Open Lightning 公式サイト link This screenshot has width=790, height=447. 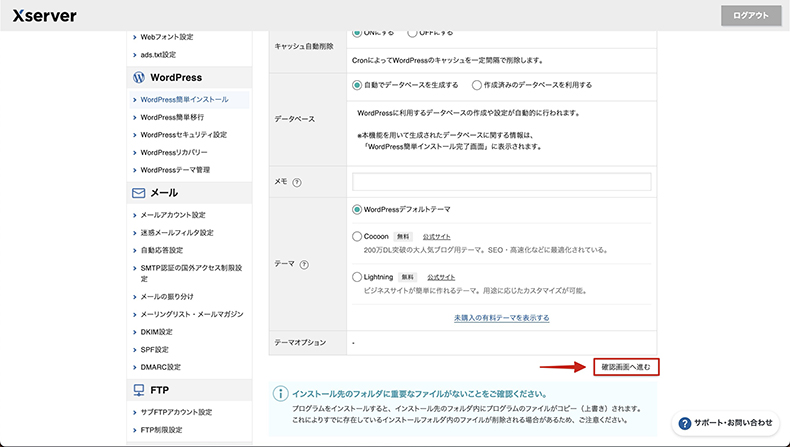coord(441,277)
